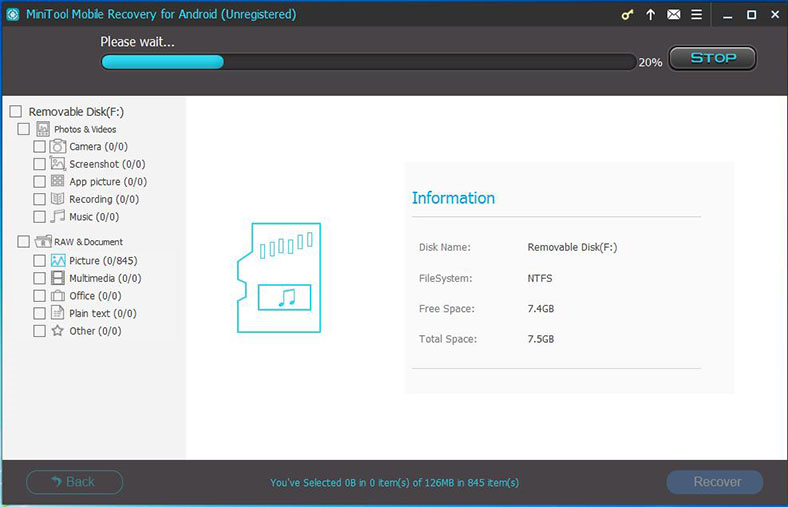This screenshot has width=788, height=507.
Task: Check the Camera (0/0) checkbox
Action: point(39,146)
